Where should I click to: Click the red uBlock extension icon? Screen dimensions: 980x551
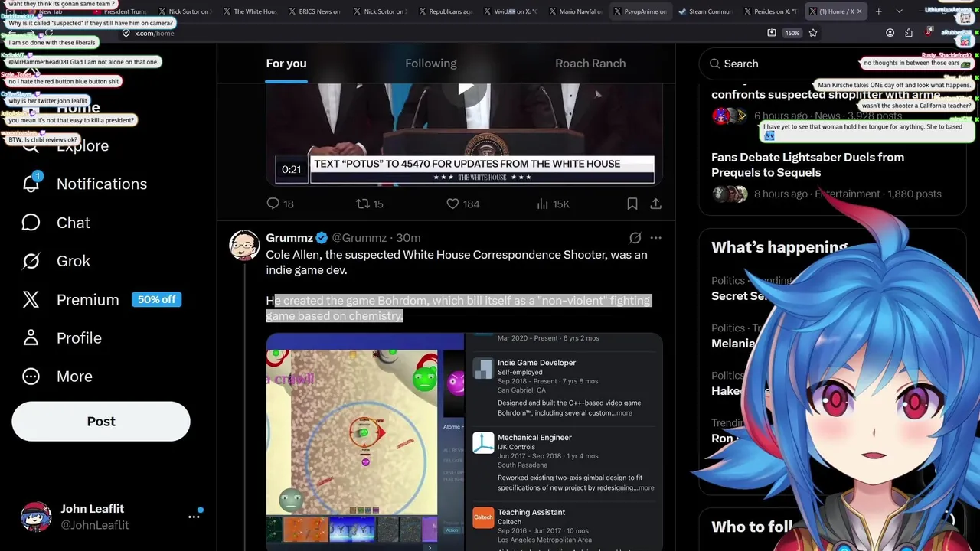pyautogui.click(x=929, y=32)
